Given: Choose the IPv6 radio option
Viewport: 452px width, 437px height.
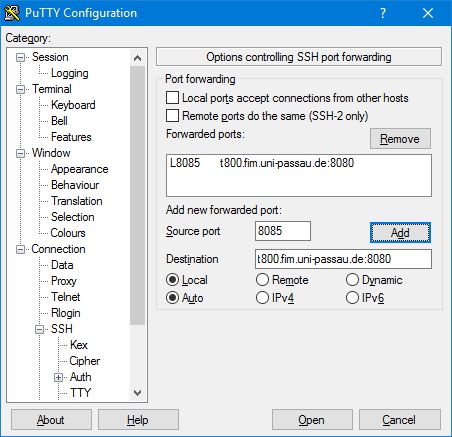Looking at the screenshot, I should tap(352, 298).
